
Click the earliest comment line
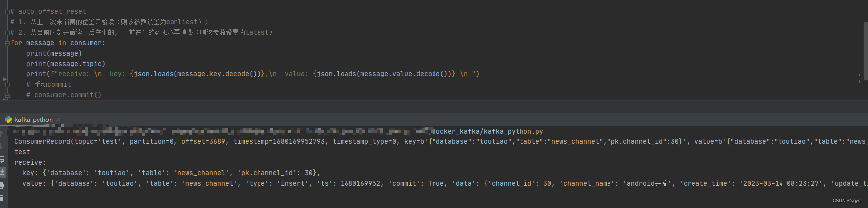click(x=109, y=22)
